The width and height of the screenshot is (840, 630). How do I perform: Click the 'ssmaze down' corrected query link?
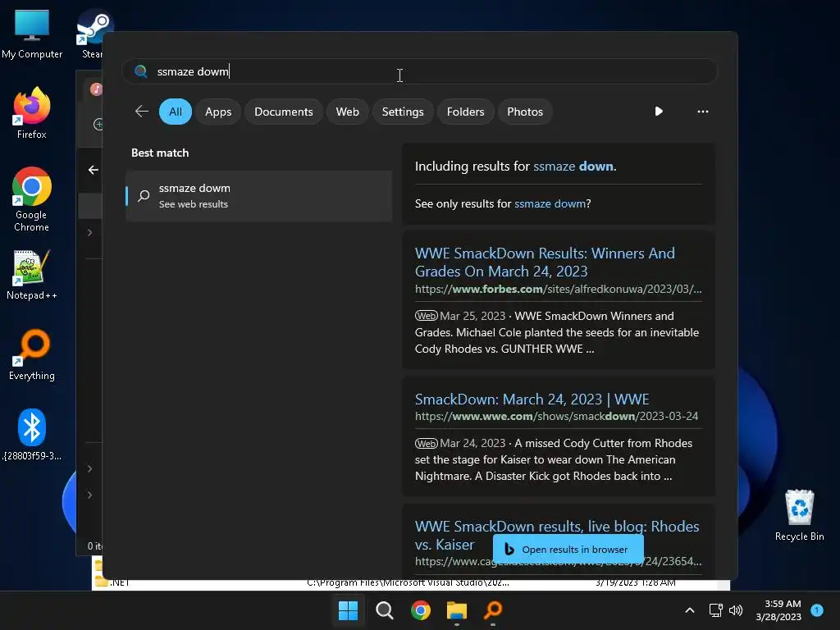click(x=573, y=166)
